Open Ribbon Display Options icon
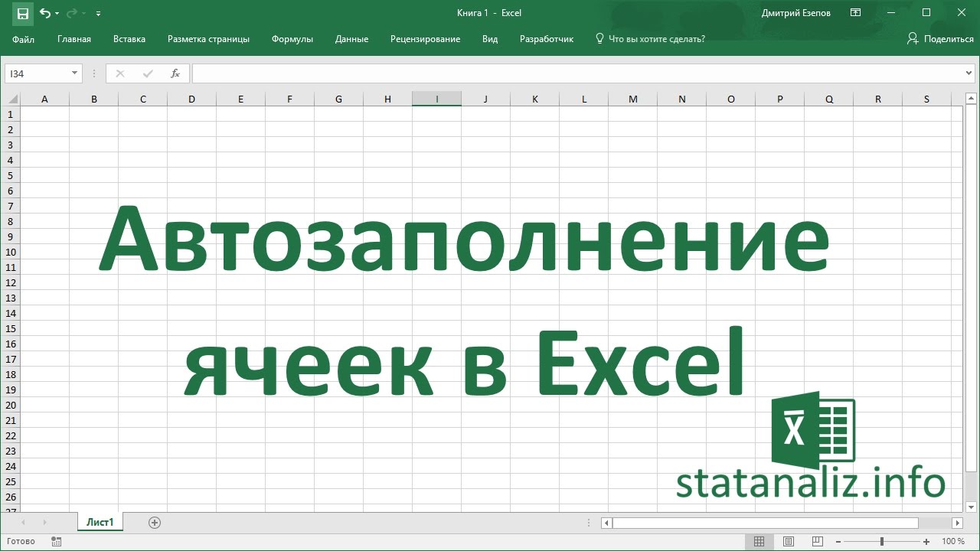The width and height of the screenshot is (980, 551). click(856, 13)
